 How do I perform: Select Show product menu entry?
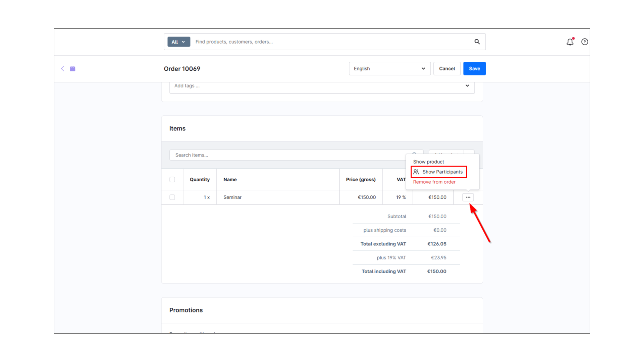428,162
